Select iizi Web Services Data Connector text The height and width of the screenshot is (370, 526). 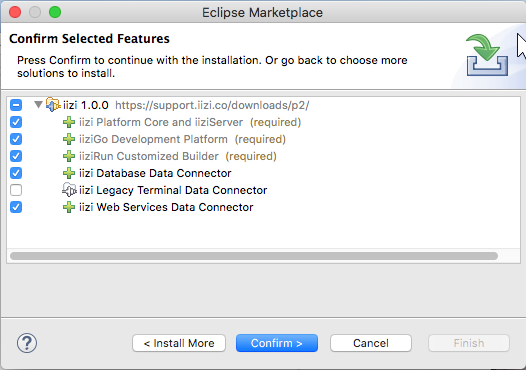(166, 207)
